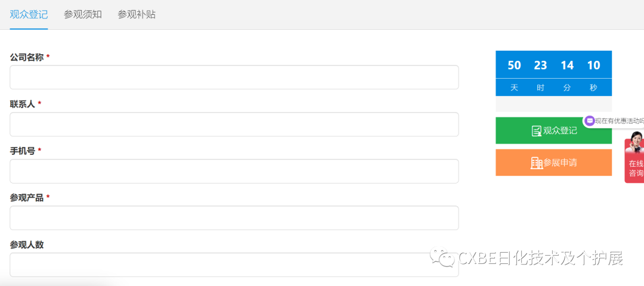Select the 参观人数 input box

pos(234,265)
